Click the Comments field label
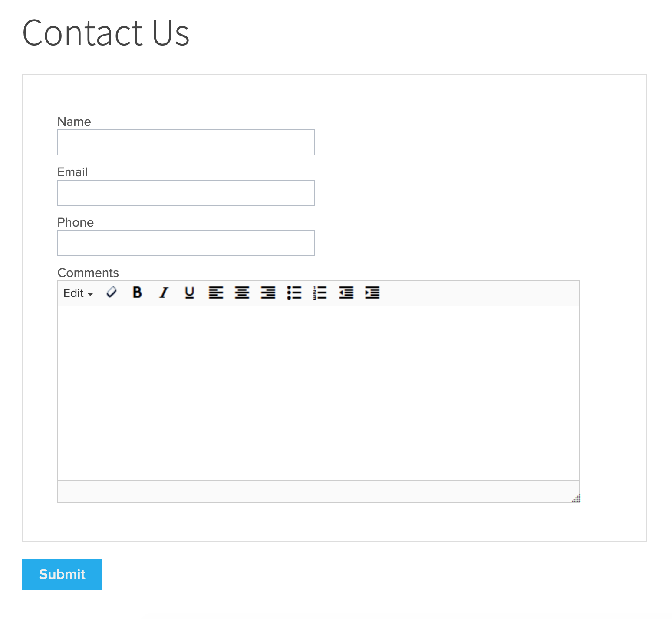672x619 pixels. [88, 273]
